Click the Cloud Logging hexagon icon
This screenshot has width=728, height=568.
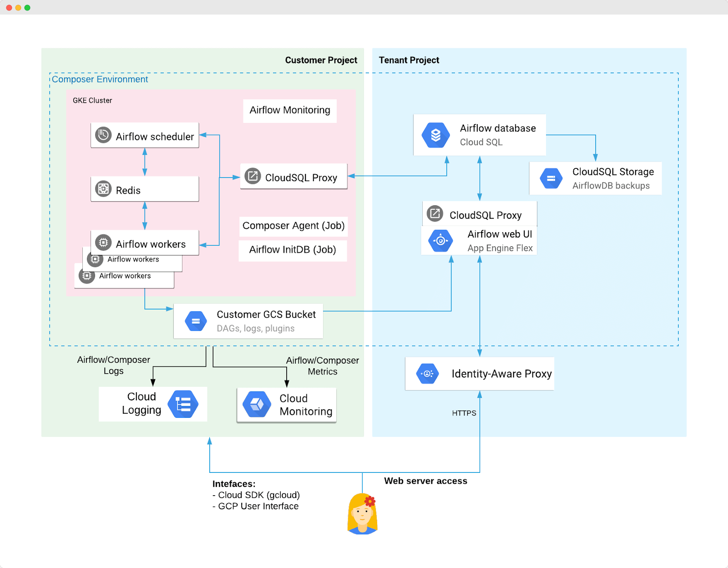(183, 404)
